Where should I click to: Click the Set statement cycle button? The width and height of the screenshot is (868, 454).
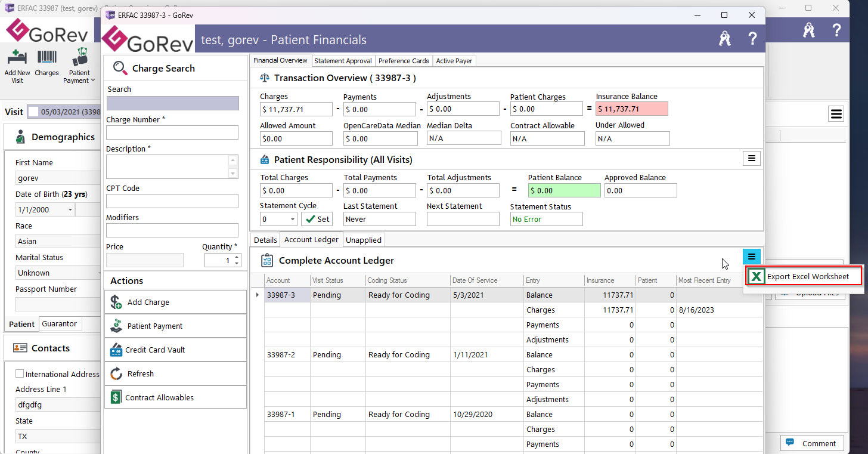pyautogui.click(x=317, y=219)
